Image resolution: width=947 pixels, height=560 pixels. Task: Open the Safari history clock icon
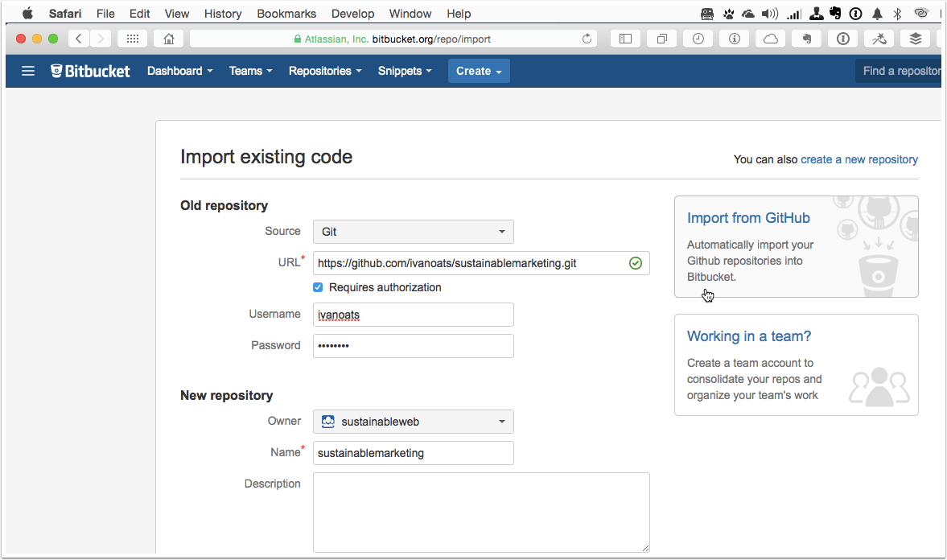pos(698,39)
